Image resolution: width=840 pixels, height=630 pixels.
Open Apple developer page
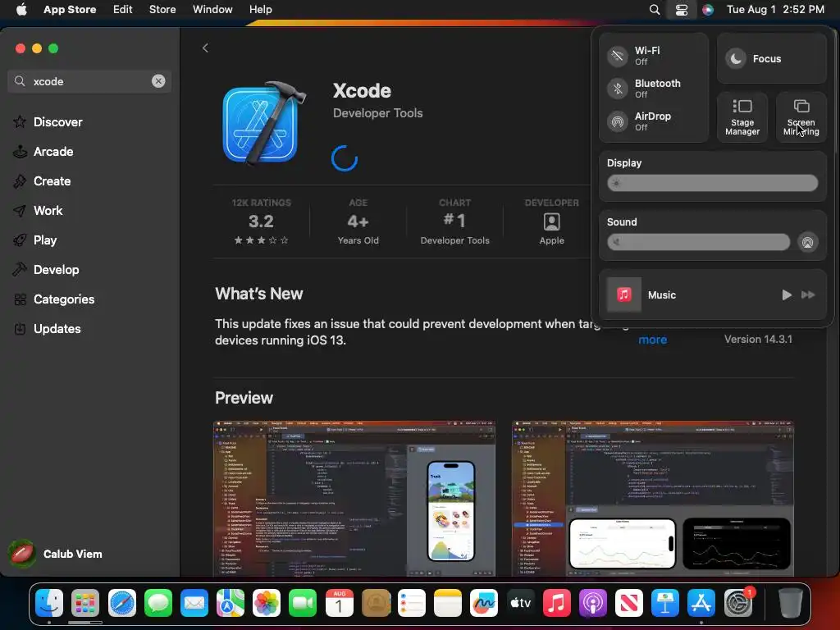[x=551, y=221]
